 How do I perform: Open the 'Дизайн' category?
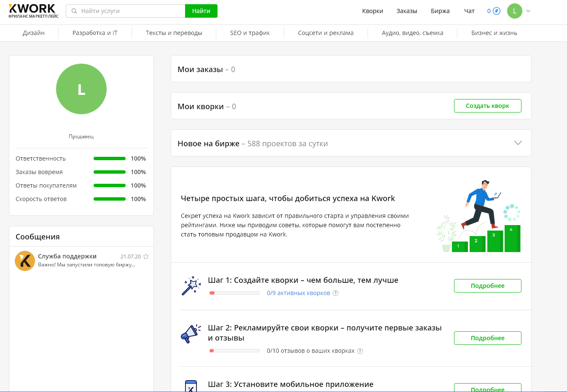[x=34, y=33]
